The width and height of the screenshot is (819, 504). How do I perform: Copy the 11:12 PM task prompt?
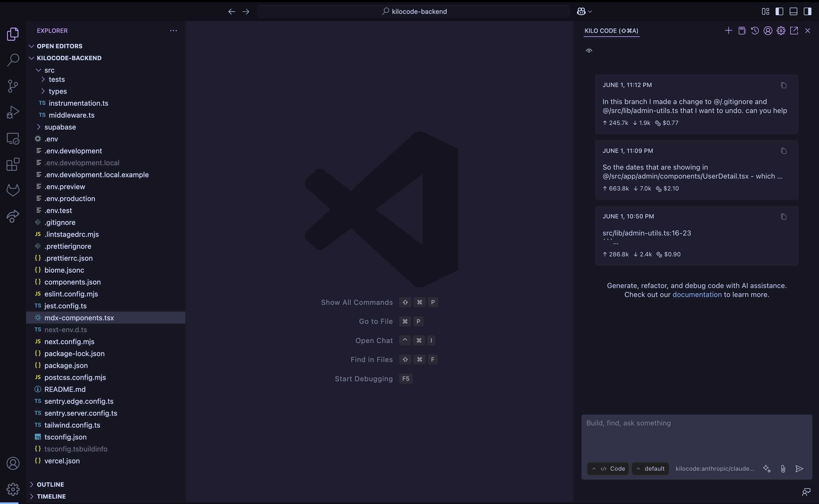pyautogui.click(x=784, y=85)
